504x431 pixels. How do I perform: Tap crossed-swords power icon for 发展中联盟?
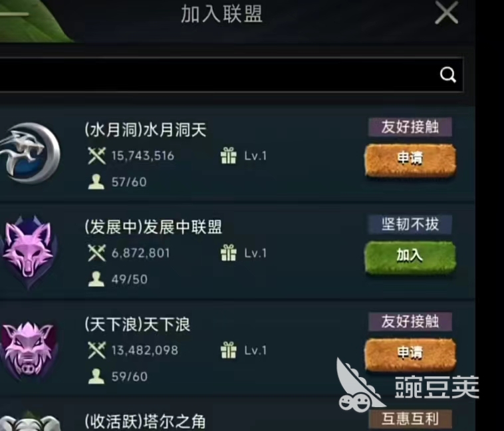point(96,253)
